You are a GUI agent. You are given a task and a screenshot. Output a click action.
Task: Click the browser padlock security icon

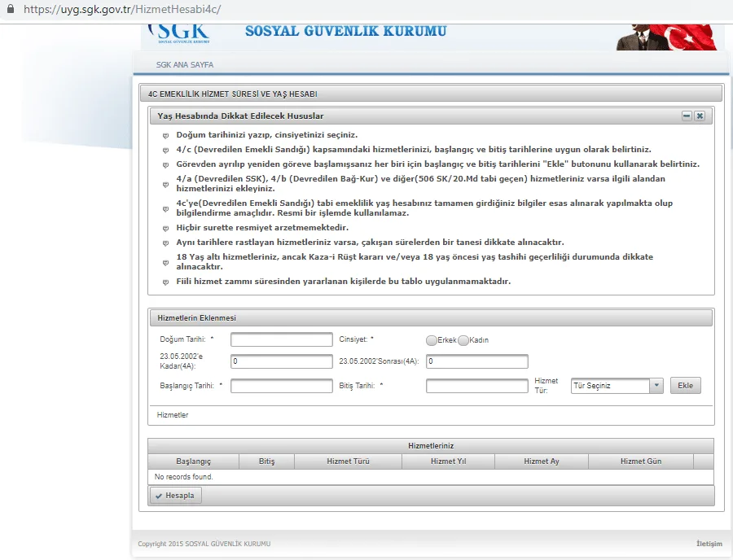click(11, 9)
